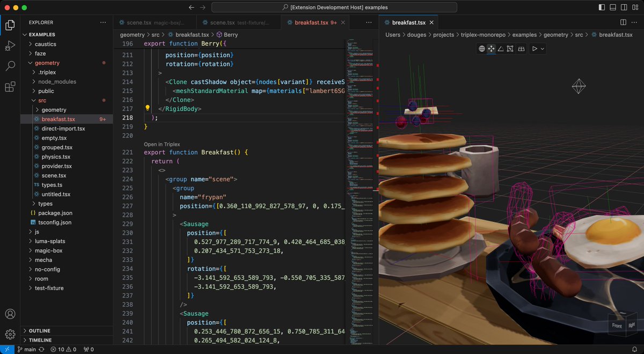Open more actions for code editor group
Viewport: 644px width, 354px height.
[x=369, y=23]
